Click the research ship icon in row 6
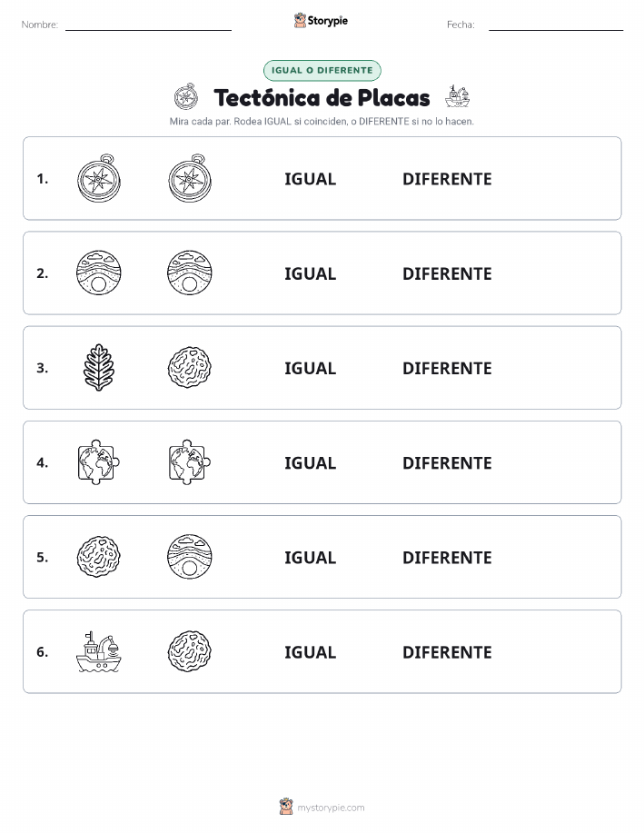 pos(99,651)
